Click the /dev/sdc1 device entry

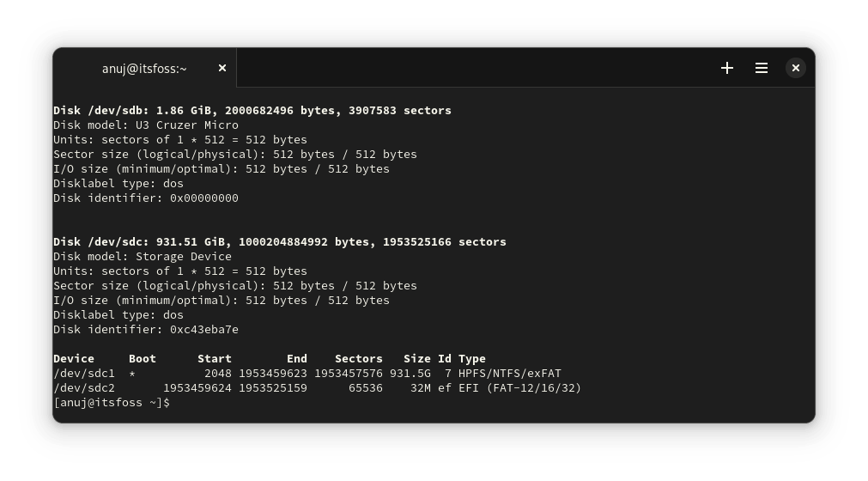pos(84,374)
